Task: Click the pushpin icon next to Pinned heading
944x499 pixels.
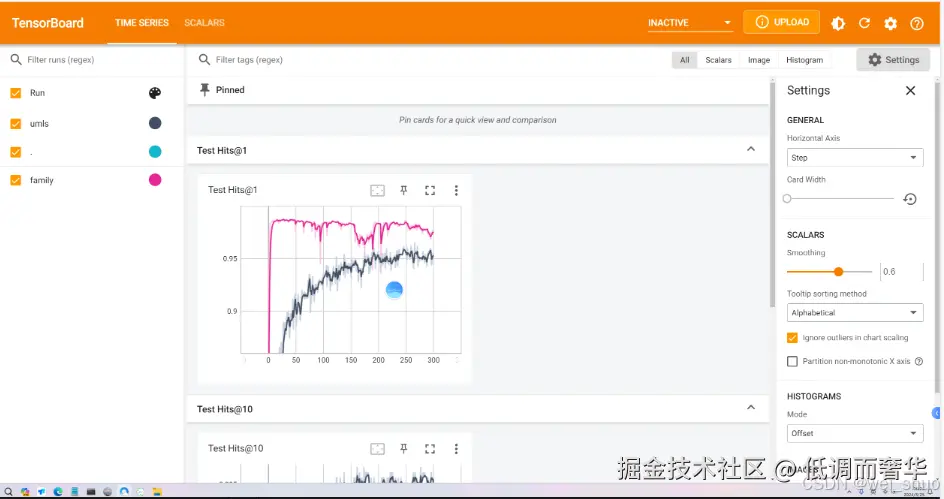Action: 205,90
